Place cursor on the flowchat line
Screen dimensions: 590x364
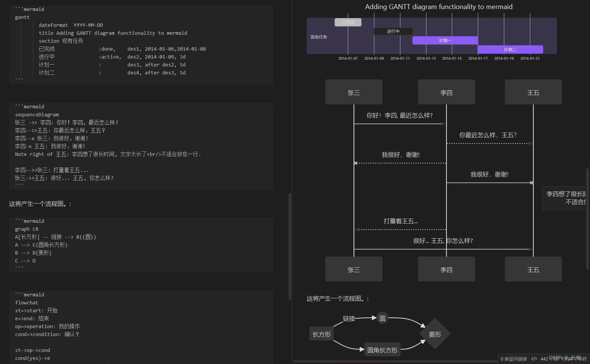[x=27, y=303]
